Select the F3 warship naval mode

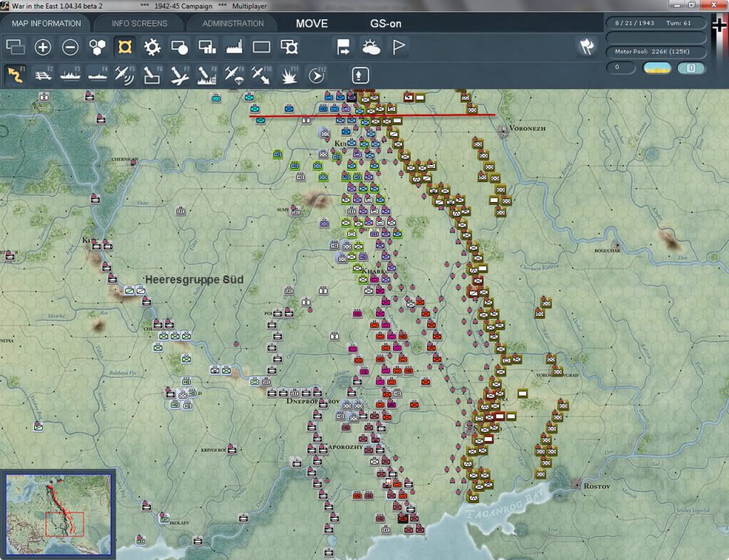coord(70,75)
